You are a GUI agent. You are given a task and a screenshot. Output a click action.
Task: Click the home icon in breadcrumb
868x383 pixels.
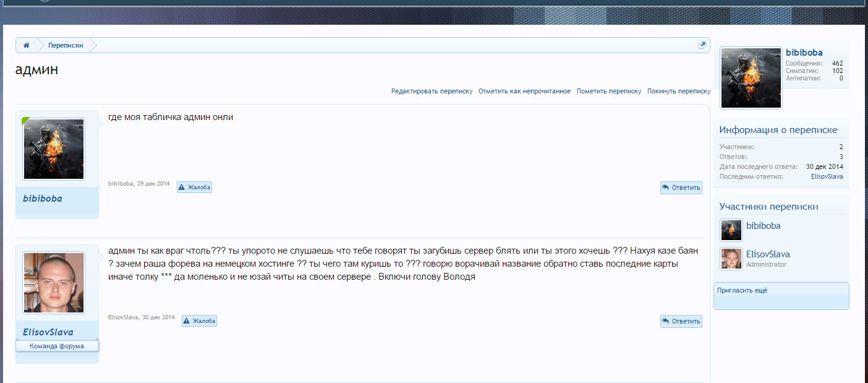click(27, 45)
